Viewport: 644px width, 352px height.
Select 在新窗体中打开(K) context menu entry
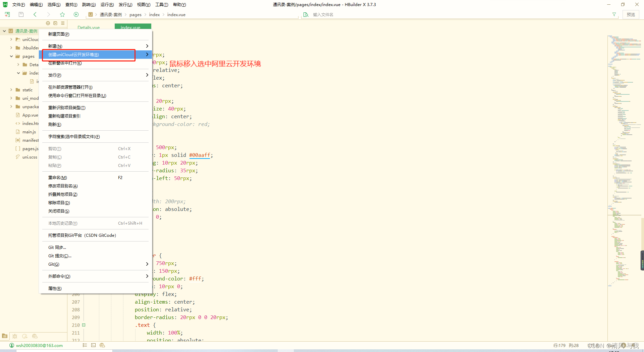(x=96, y=63)
